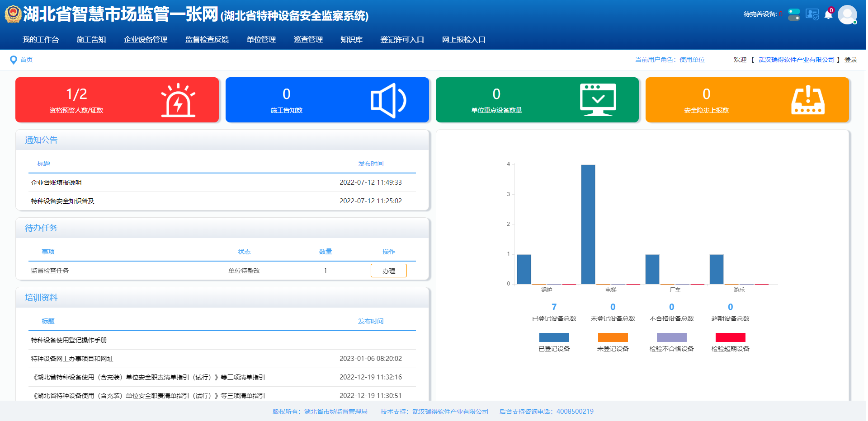This screenshot has height=421, width=868.
Task: Open the 登记许可入口 menu
Action: [x=402, y=40]
